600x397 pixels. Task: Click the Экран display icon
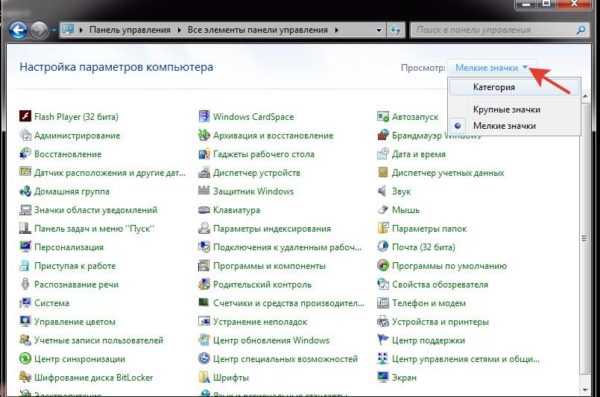pyautogui.click(x=383, y=377)
